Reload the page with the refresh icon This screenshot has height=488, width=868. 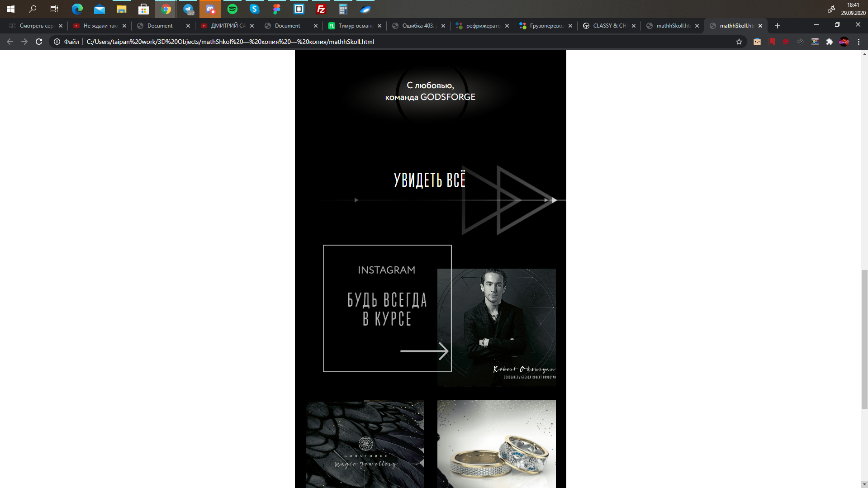click(39, 42)
